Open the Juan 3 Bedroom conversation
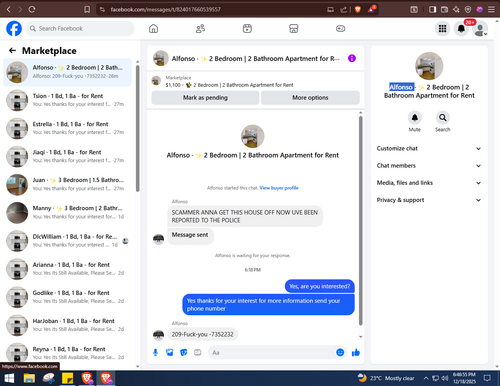 [x=67, y=184]
